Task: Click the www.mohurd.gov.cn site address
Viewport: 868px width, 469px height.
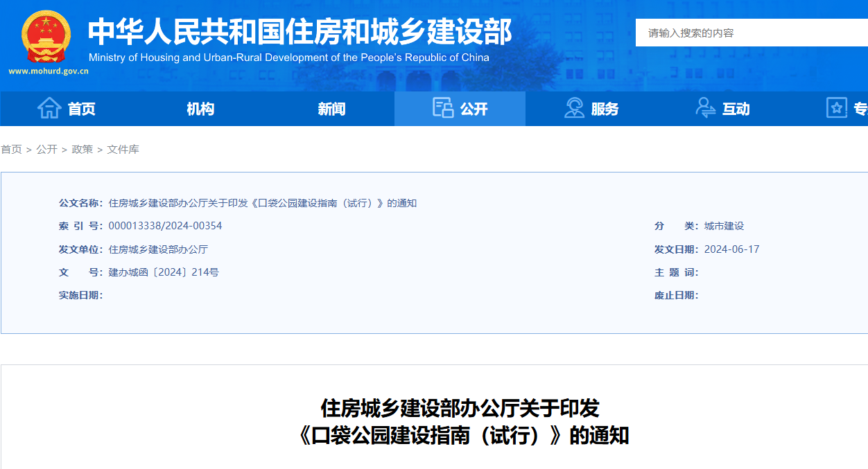Action: click(49, 71)
